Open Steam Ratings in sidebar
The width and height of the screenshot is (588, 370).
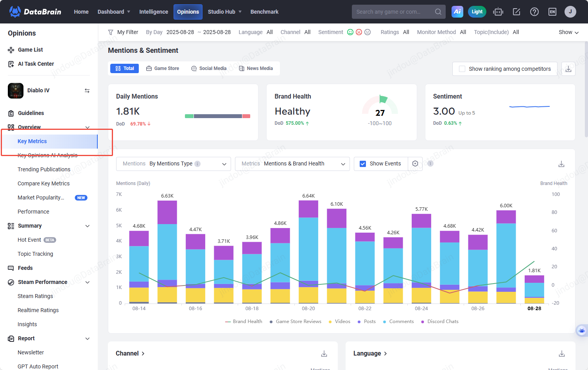(x=35, y=296)
